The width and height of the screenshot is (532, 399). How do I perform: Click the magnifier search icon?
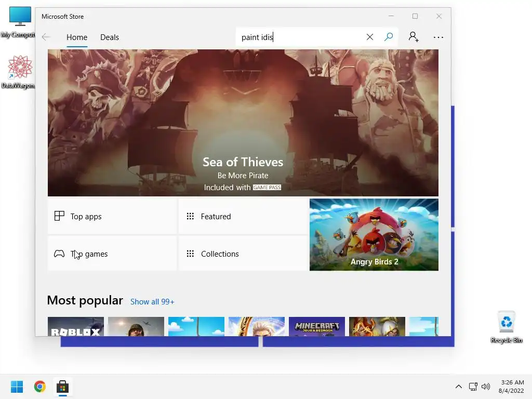pyautogui.click(x=389, y=37)
